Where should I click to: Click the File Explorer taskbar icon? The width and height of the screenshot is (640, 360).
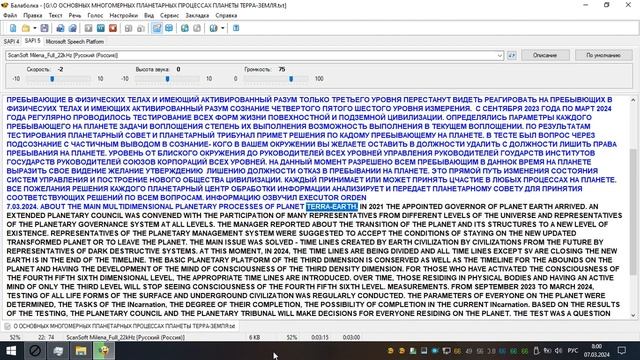point(81,351)
